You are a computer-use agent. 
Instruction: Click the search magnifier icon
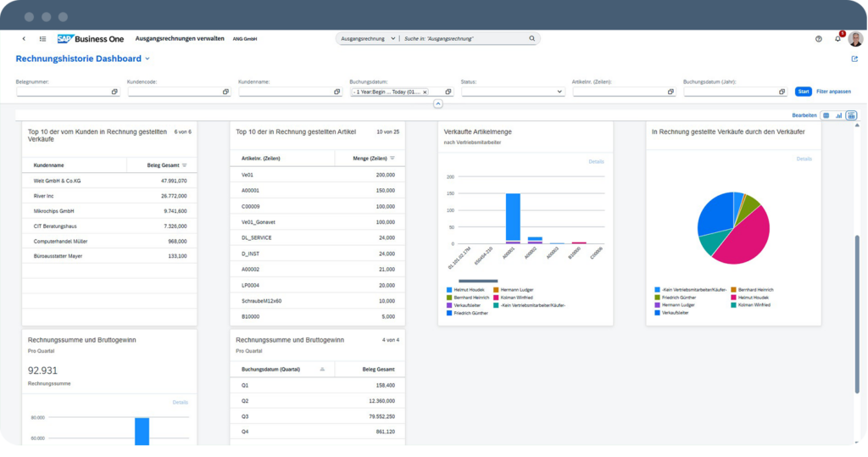(532, 39)
